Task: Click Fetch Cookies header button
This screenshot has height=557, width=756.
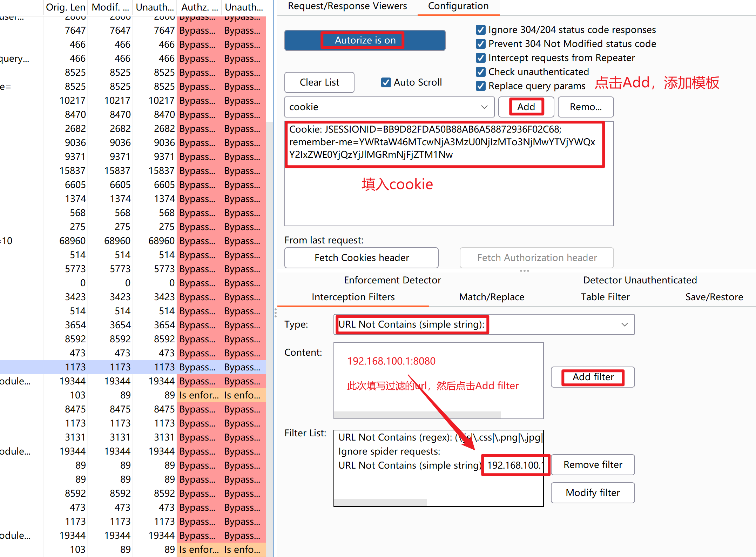Action: tap(362, 258)
